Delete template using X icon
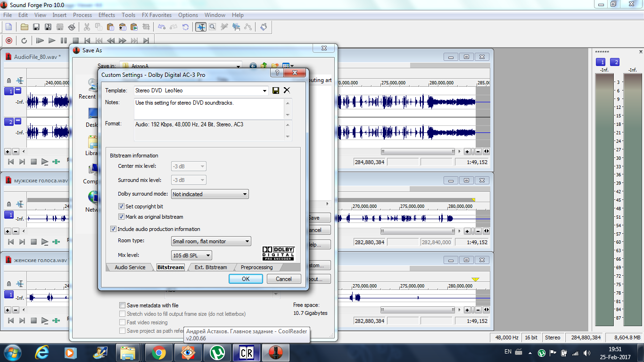The image size is (644, 362). pos(287,90)
